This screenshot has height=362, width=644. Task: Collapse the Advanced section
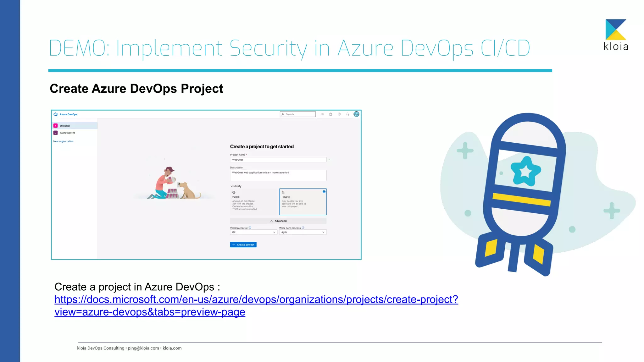click(278, 221)
